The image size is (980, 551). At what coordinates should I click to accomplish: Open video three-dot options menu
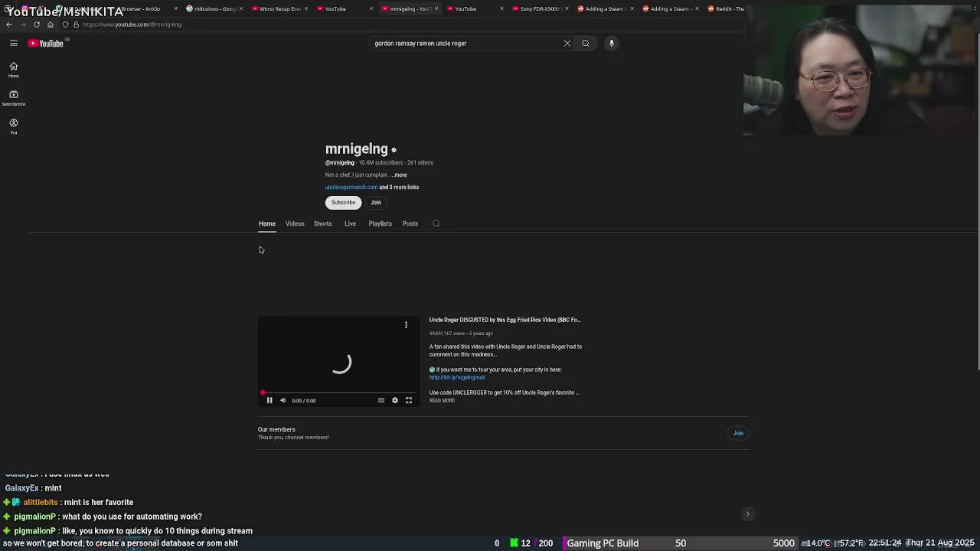(406, 325)
